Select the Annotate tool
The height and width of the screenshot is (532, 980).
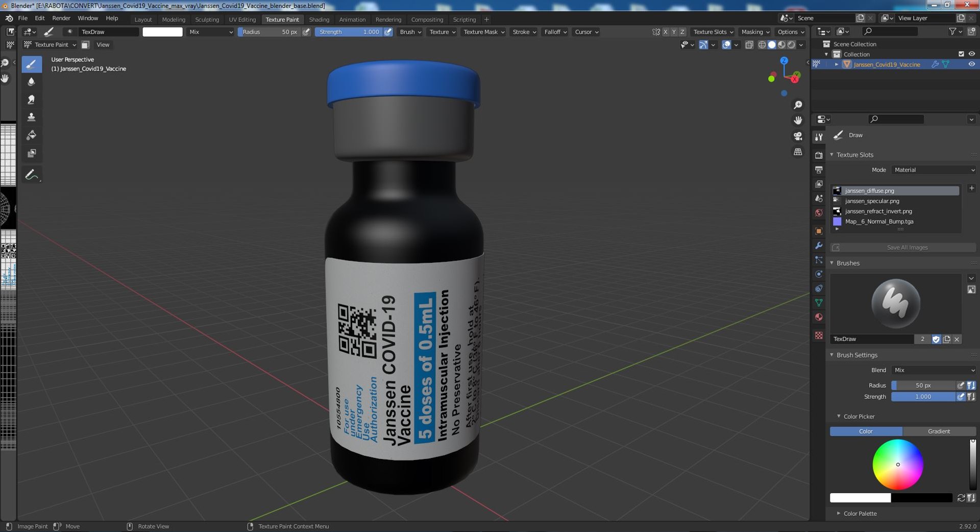pyautogui.click(x=32, y=175)
